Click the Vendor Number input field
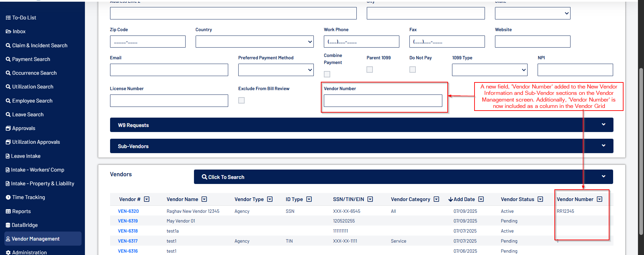Screen dimensions: 644x255 pyautogui.click(x=383, y=101)
